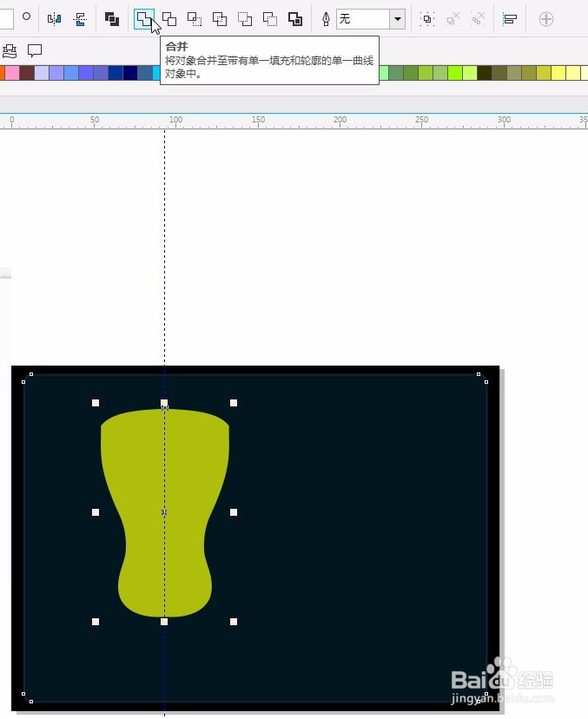Click the Combine objects icon with dark overlapping squares
This screenshot has width=588, height=719.
[112, 19]
